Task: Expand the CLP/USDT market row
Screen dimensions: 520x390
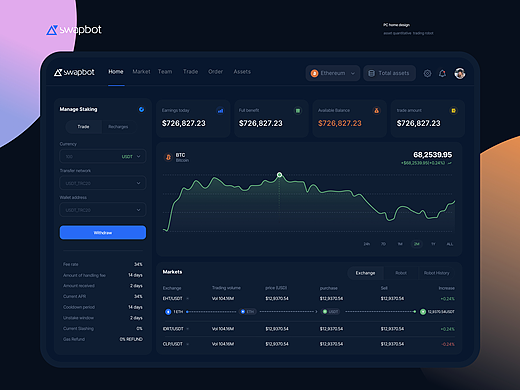Action: pos(188,344)
